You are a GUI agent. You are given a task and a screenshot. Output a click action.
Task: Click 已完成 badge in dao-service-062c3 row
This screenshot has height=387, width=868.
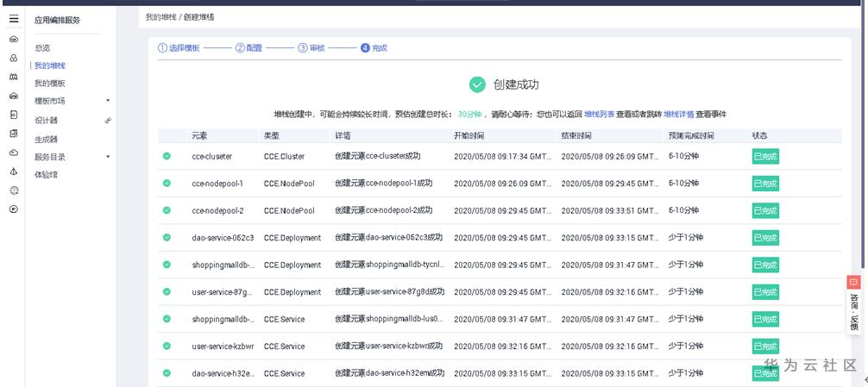point(765,238)
